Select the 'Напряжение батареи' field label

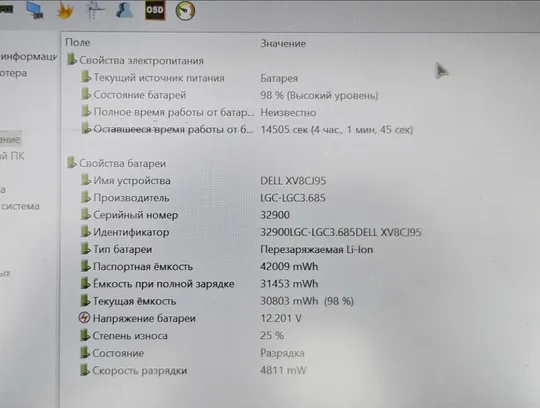[144, 318]
